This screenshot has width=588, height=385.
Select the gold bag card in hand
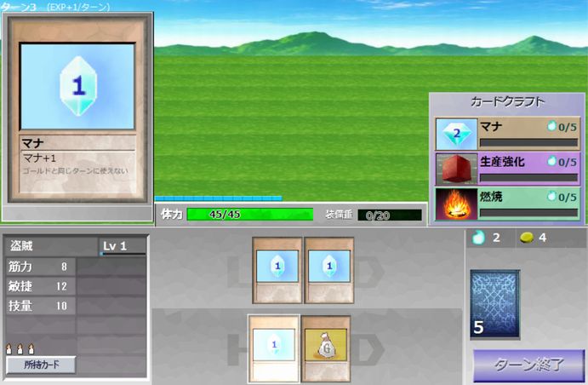coord(326,349)
